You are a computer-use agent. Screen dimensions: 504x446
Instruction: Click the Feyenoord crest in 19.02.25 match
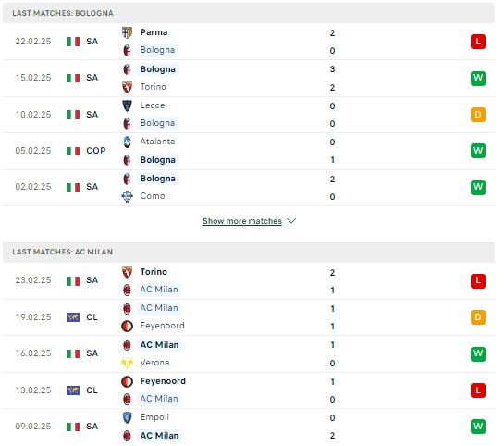(127, 326)
